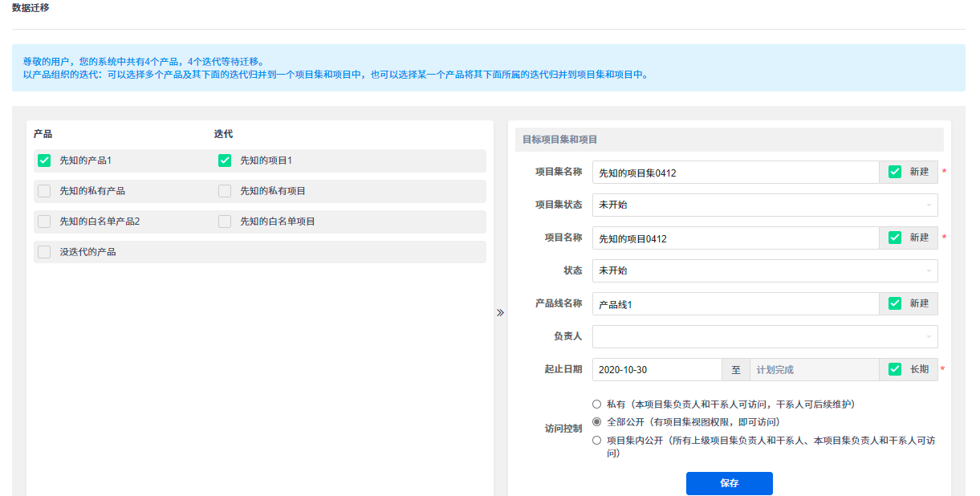This screenshot has width=980, height=496.
Task: Expand the 状态 dropdown showing 未开始
Action: (x=764, y=270)
